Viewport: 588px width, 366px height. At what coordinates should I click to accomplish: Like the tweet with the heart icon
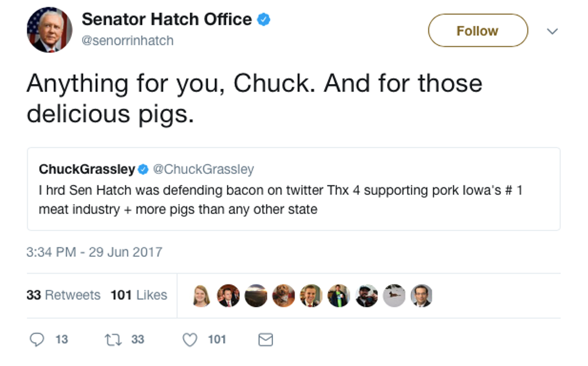pos(190,340)
